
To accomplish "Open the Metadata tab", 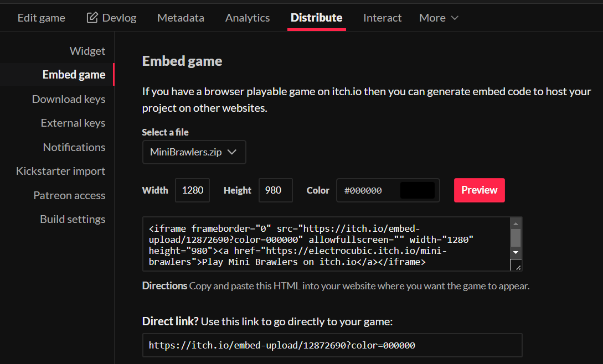I will [181, 18].
